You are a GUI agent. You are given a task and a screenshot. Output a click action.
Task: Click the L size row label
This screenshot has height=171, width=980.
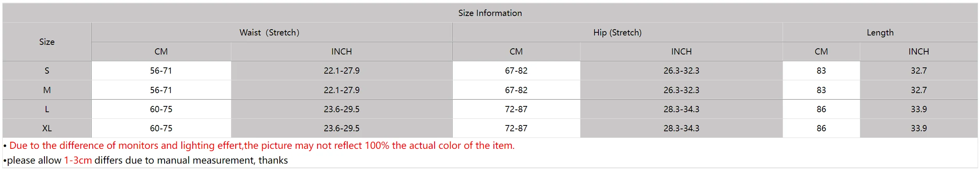coord(47,109)
